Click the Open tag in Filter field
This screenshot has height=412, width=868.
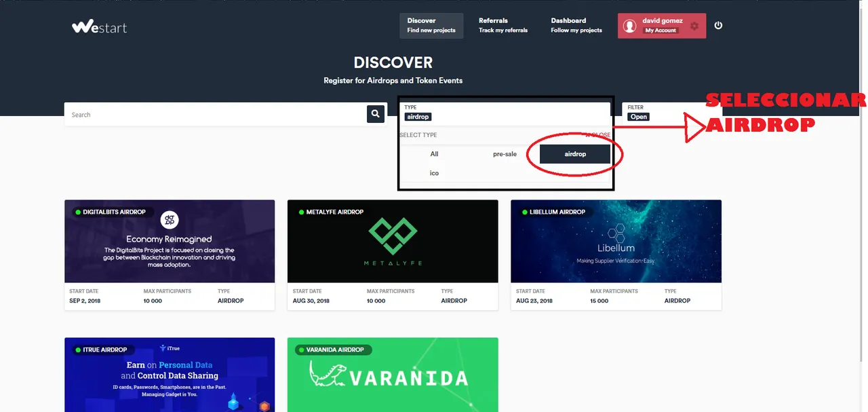638,117
